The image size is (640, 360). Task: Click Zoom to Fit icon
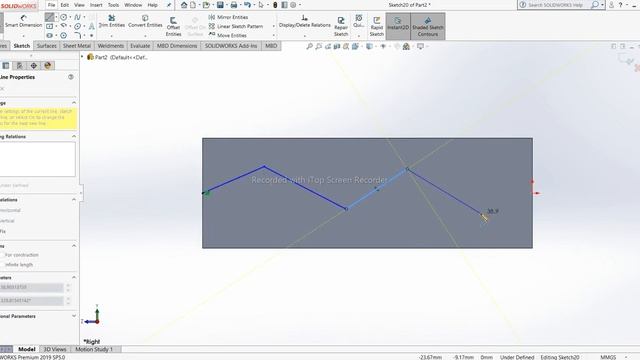tap(309, 47)
